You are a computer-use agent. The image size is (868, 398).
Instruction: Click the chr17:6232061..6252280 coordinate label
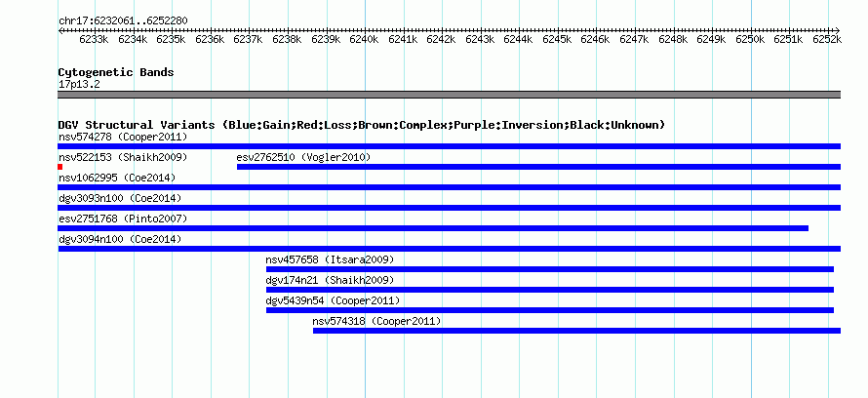click(123, 21)
